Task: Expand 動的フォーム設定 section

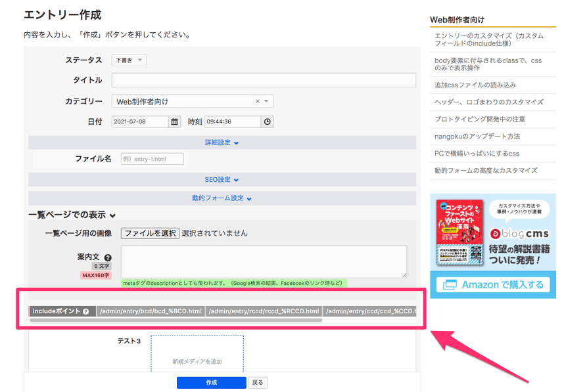Action: tap(222, 198)
